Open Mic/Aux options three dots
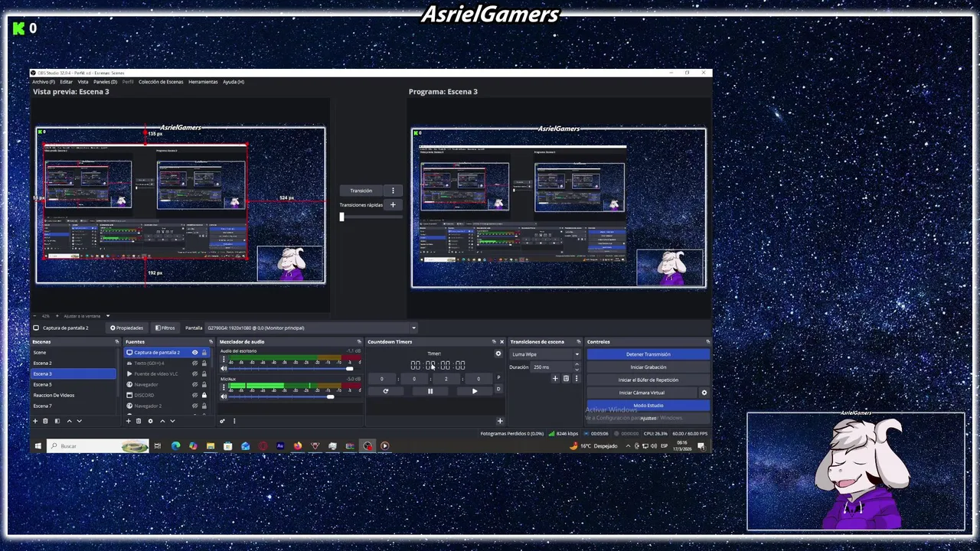 tap(224, 386)
